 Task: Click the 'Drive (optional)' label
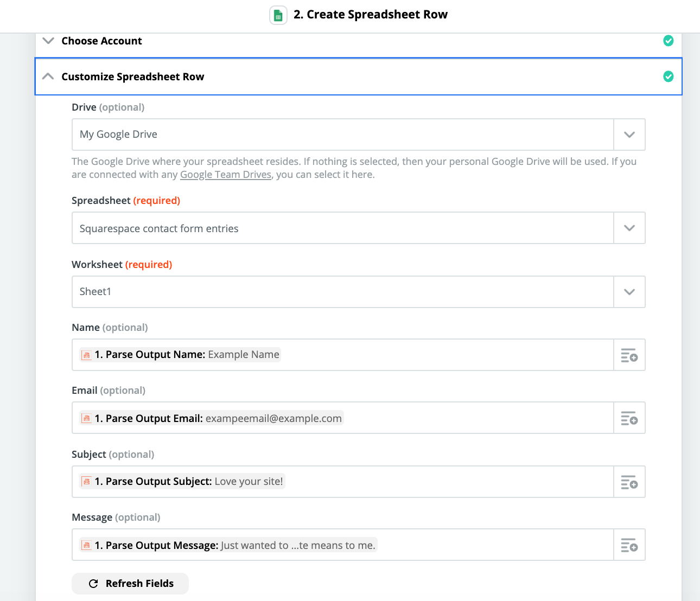[108, 107]
